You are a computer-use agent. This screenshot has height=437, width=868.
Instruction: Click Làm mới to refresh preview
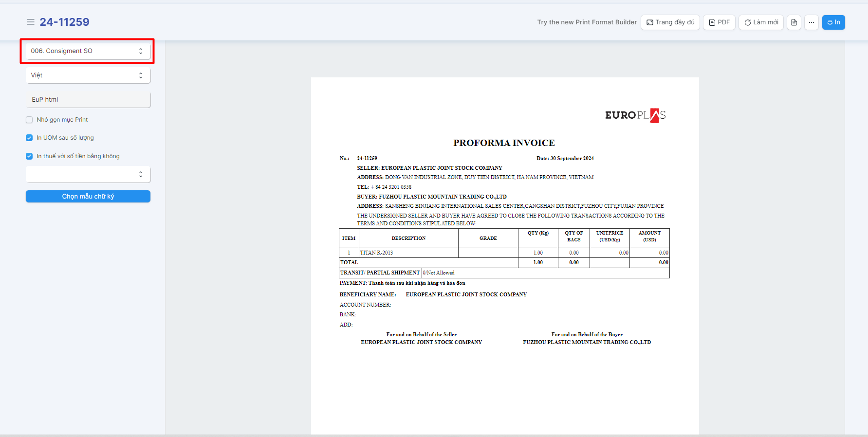pyautogui.click(x=761, y=22)
